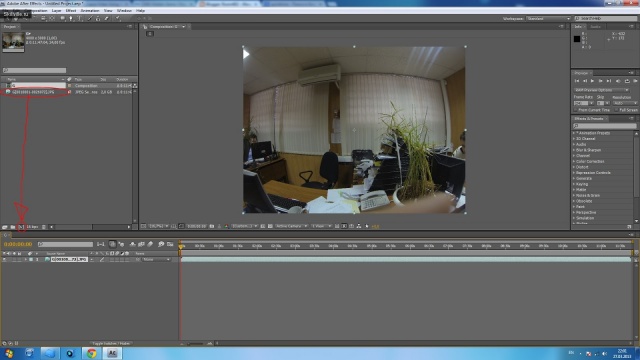Step to next frame in Preview panel

(600, 81)
